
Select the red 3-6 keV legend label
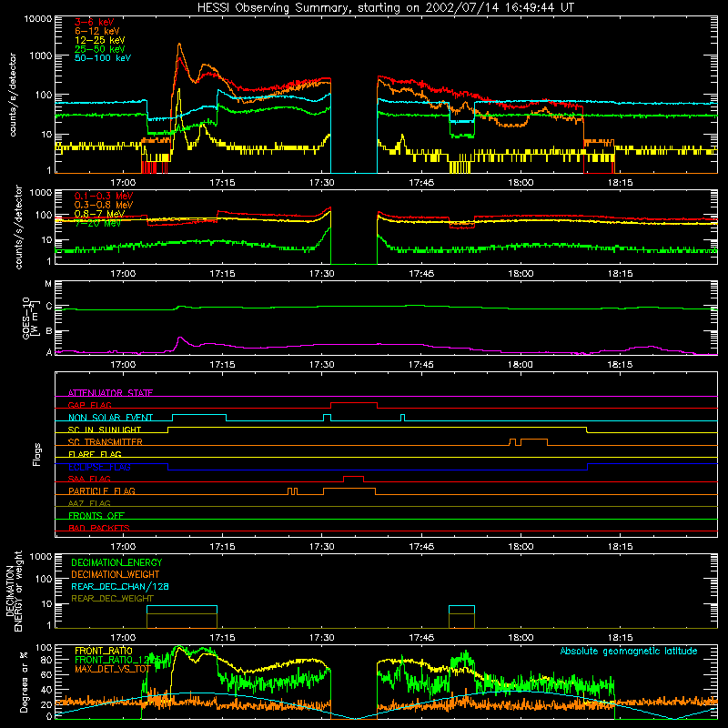[95, 22]
